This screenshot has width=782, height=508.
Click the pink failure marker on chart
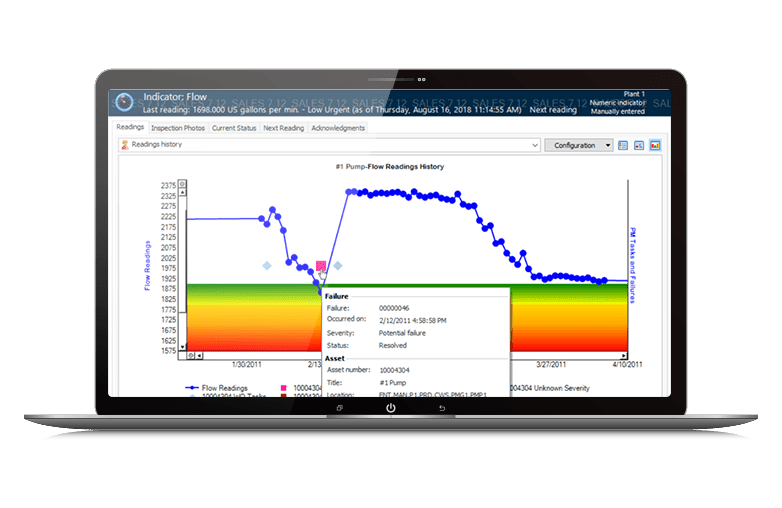(x=321, y=266)
